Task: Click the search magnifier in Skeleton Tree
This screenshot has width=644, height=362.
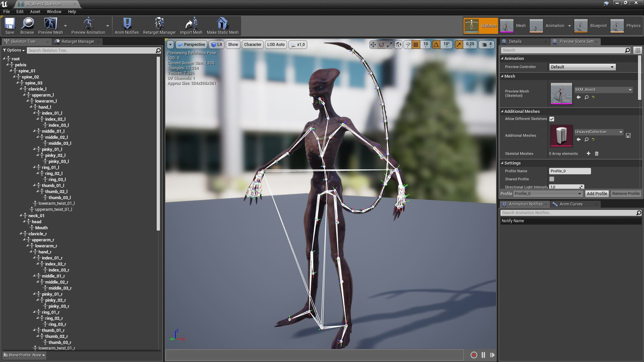Action: (158, 50)
